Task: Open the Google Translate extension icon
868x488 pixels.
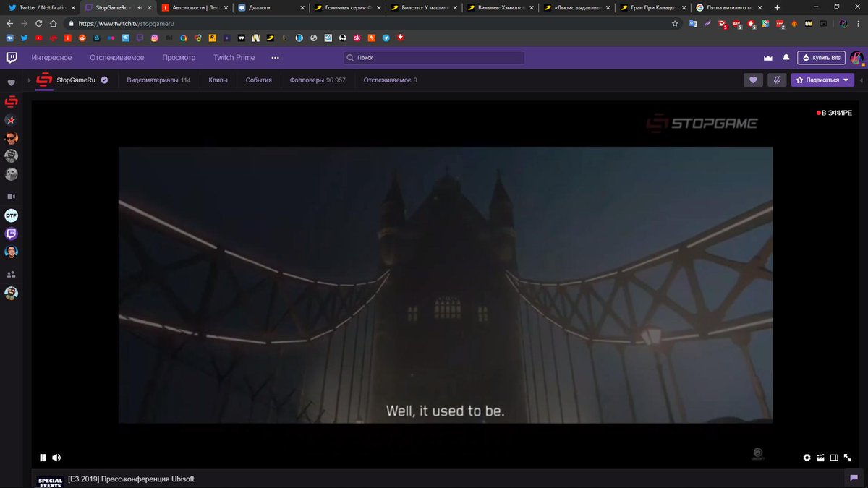Action: 693,23
